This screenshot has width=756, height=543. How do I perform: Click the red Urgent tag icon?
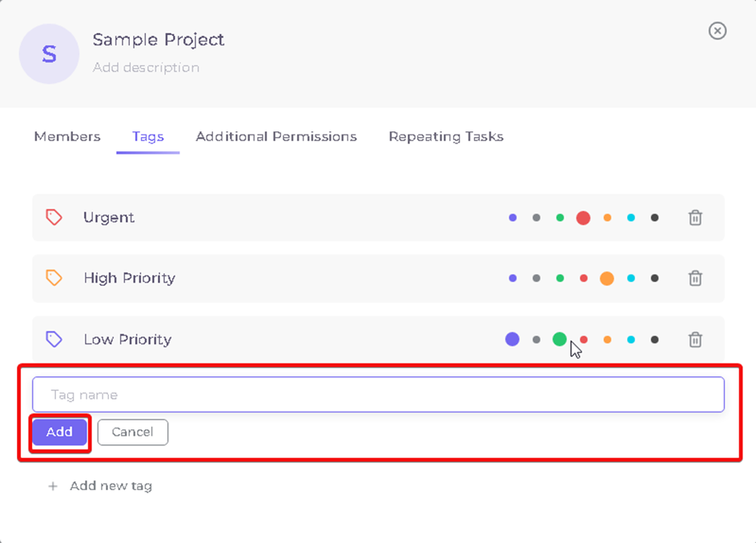54,218
